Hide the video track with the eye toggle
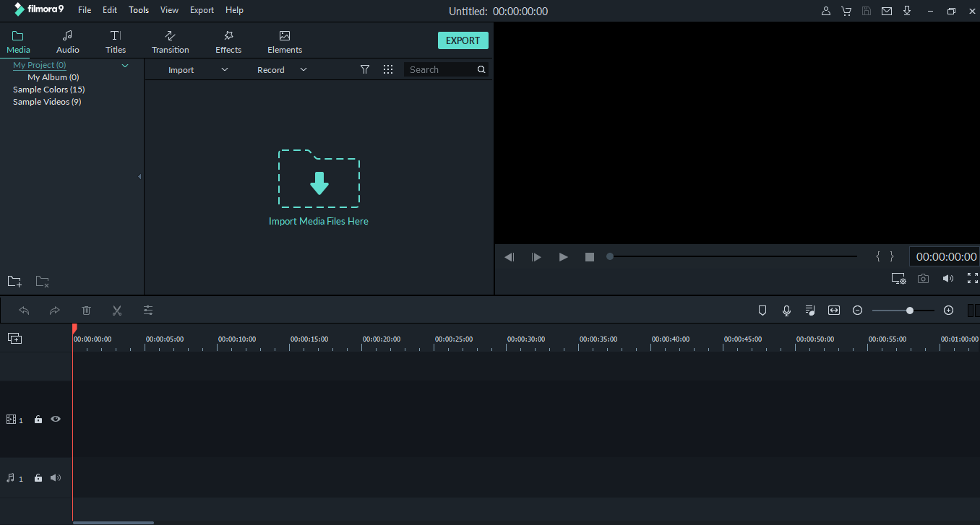 click(56, 419)
